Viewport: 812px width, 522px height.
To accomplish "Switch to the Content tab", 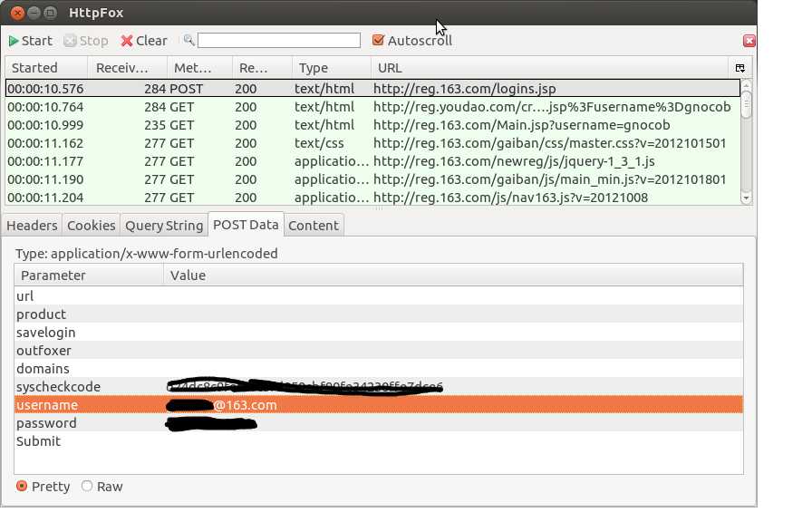I will click(314, 226).
